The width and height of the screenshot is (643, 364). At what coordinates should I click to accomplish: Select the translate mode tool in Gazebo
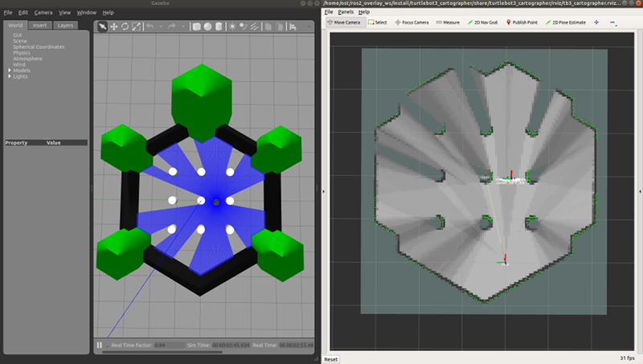[113, 27]
